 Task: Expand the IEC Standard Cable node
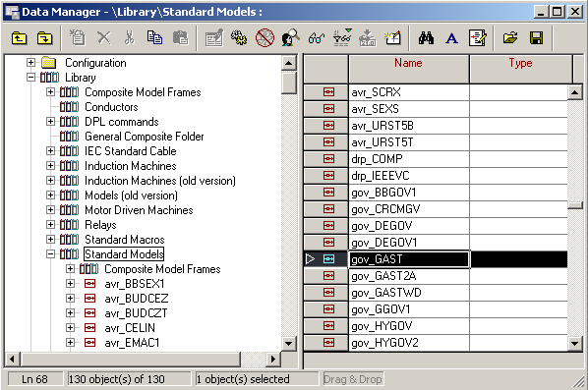click(x=50, y=151)
